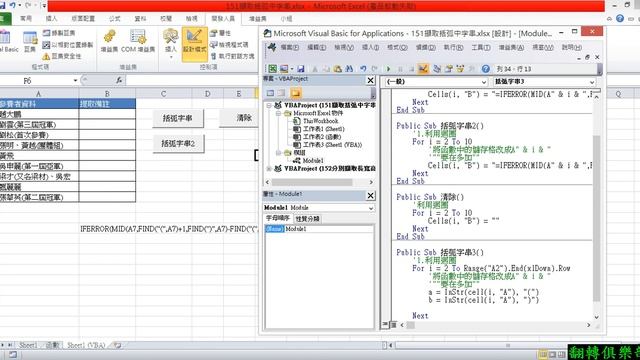Screen dimensions: 640x360
Task: Click 執行對話方塊 in ribbon
Action: click(x=232, y=56)
